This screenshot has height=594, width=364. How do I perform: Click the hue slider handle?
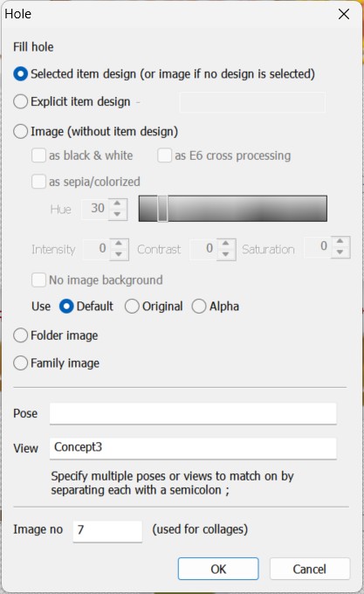click(162, 209)
